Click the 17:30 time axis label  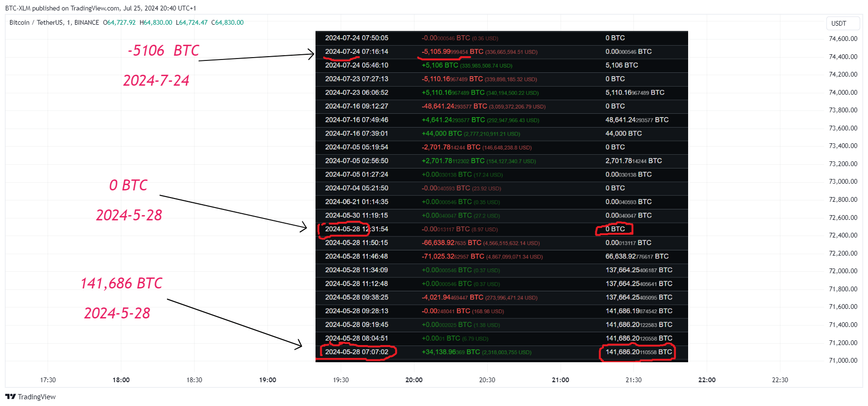pyautogui.click(x=48, y=380)
